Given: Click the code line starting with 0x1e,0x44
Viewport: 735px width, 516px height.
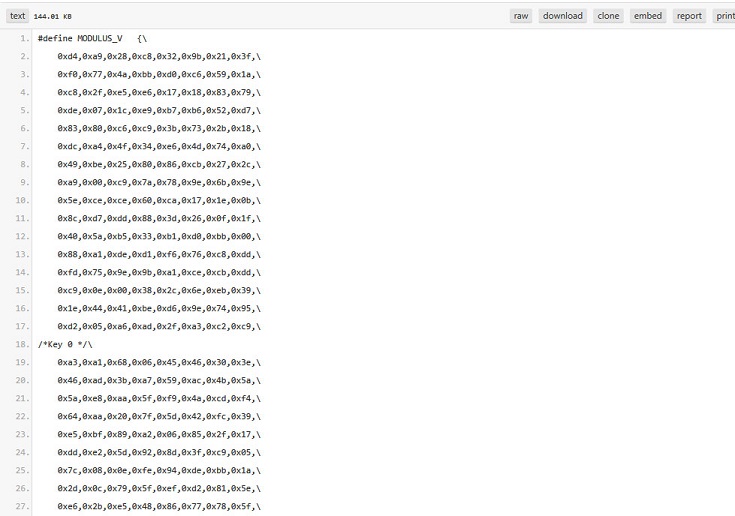Looking at the screenshot, I should (159, 308).
